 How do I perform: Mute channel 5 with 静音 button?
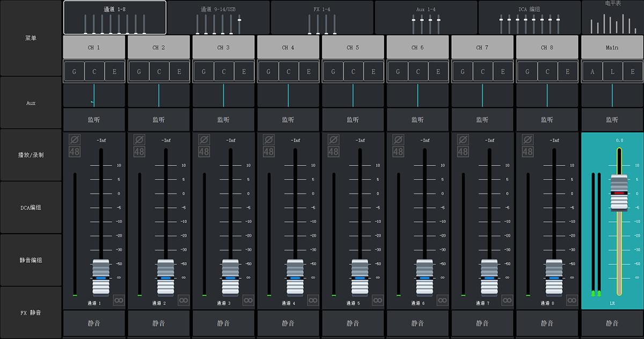pyautogui.click(x=353, y=323)
